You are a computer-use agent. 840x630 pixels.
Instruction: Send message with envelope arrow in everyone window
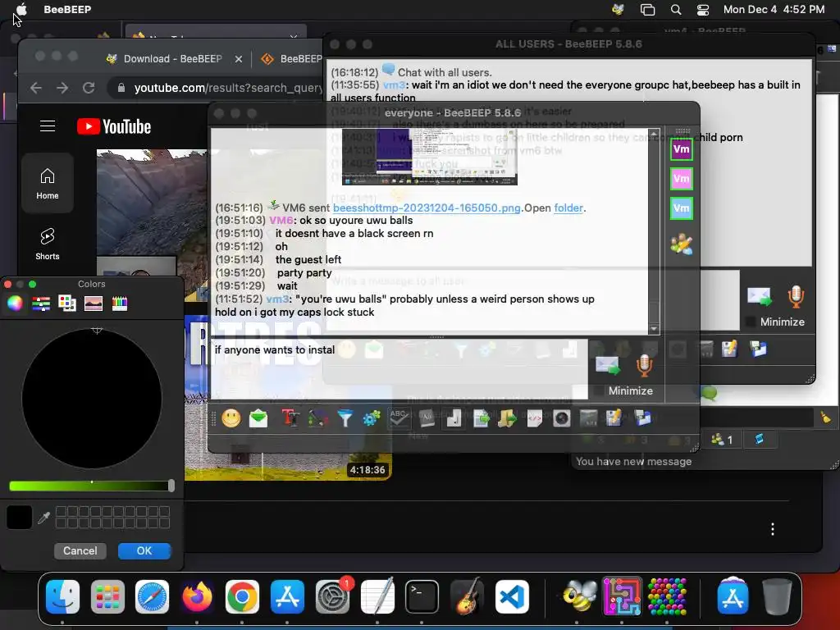[608, 366]
